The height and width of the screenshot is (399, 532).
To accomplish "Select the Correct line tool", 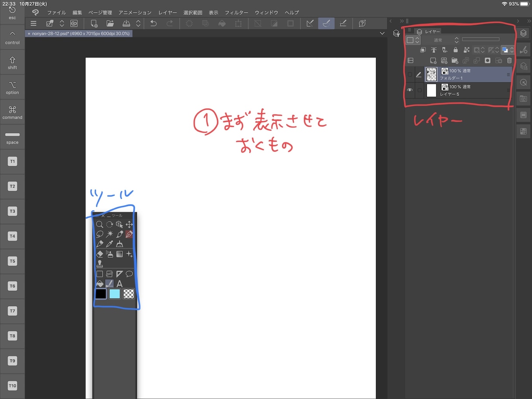I will point(109,283).
